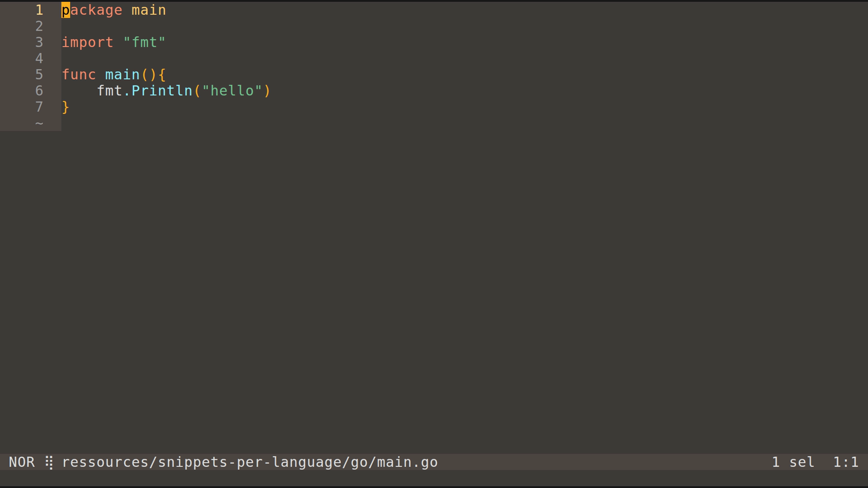Image resolution: width=868 pixels, height=488 pixels.
Task: Click line number 3 in the gutter
Action: [x=39, y=42]
